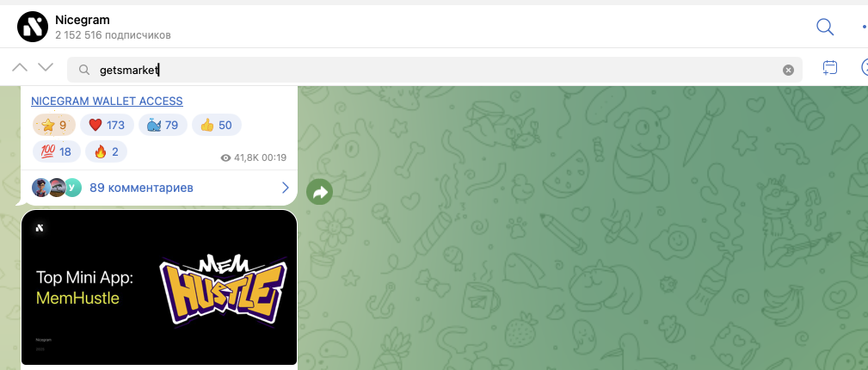868x370 pixels.
Task: Open channel info via Nicegram title
Action: pyautogui.click(x=83, y=20)
